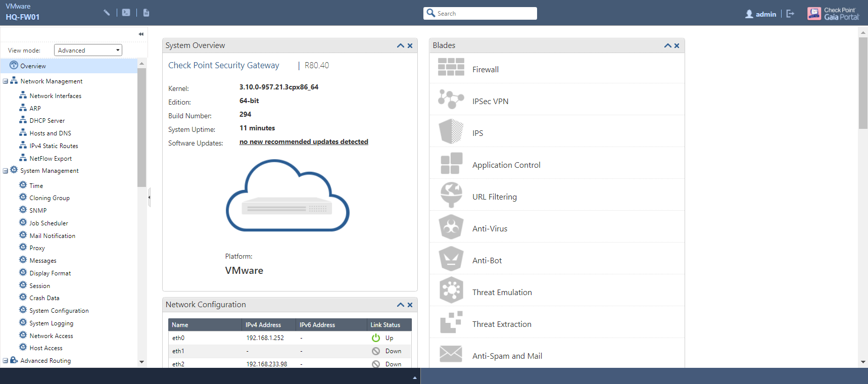Image resolution: width=868 pixels, height=384 pixels.
Task: Click the main page vertical scrollbar
Action: point(863,83)
